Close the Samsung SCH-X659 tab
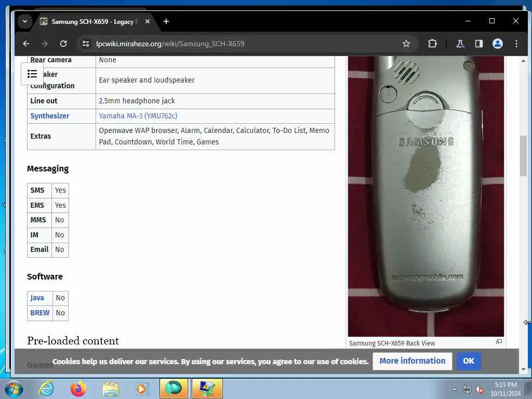Viewport: 532px width, 399px height. (x=147, y=21)
